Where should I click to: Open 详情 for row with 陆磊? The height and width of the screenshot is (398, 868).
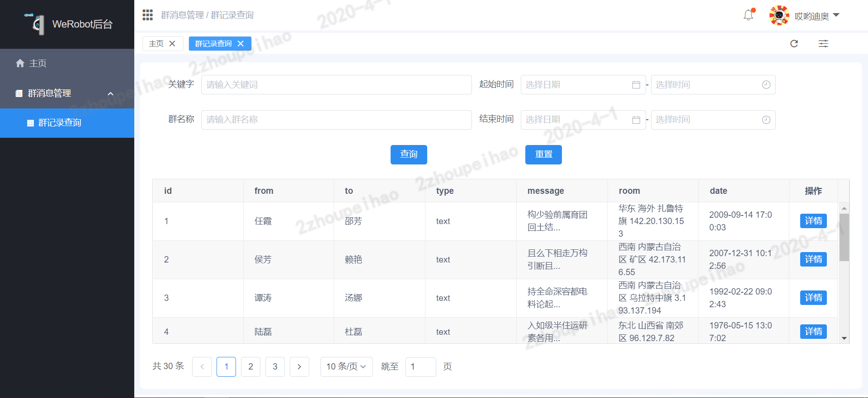[x=813, y=332]
